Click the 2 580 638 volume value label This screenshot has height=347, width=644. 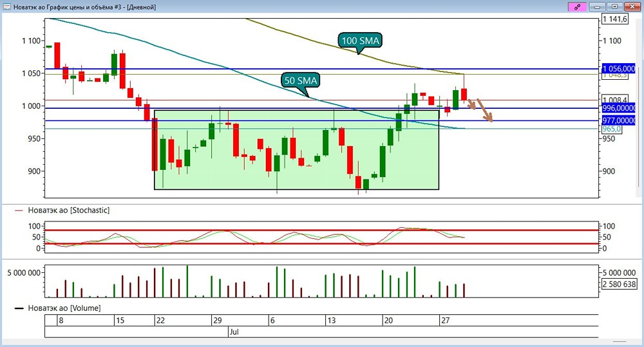click(620, 284)
